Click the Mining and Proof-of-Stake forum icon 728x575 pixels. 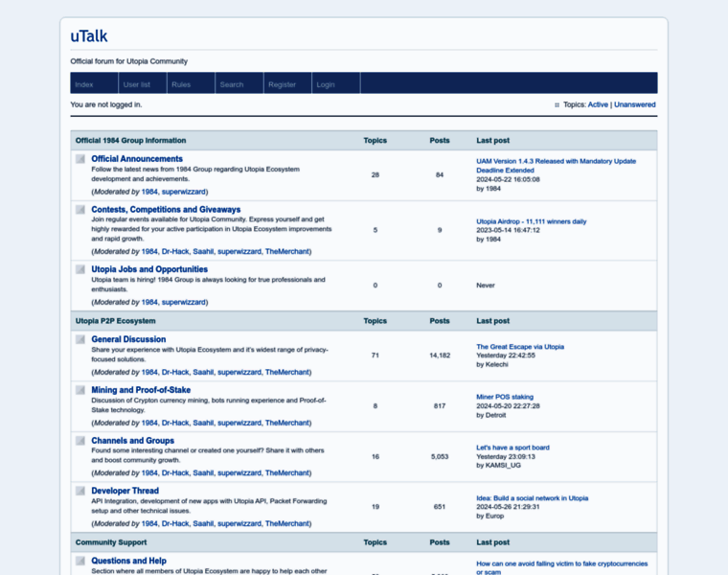pos(80,390)
